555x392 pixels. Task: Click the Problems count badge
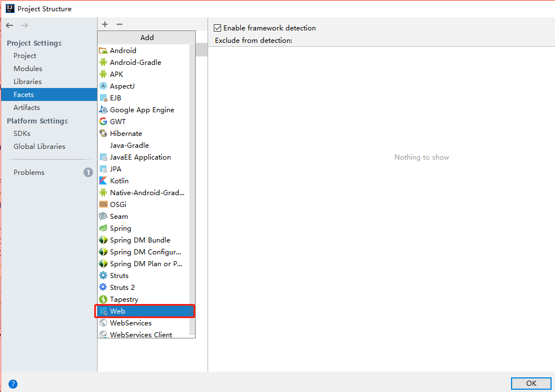88,173
